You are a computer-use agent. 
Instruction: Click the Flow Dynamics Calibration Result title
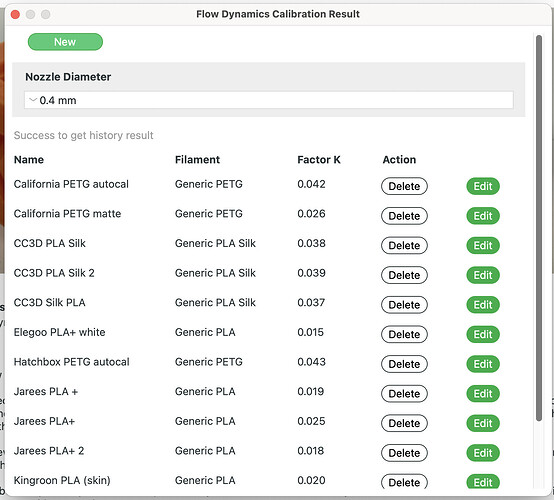tap(278, 14)
